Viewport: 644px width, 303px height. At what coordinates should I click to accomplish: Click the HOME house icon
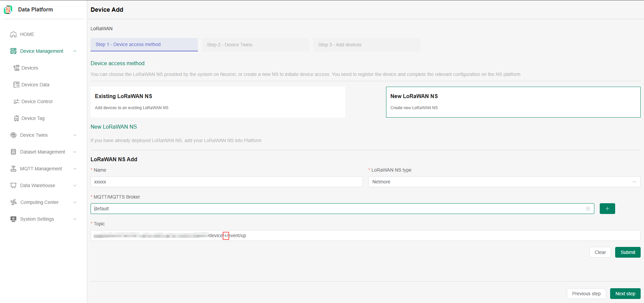click(x=13, y=34)
